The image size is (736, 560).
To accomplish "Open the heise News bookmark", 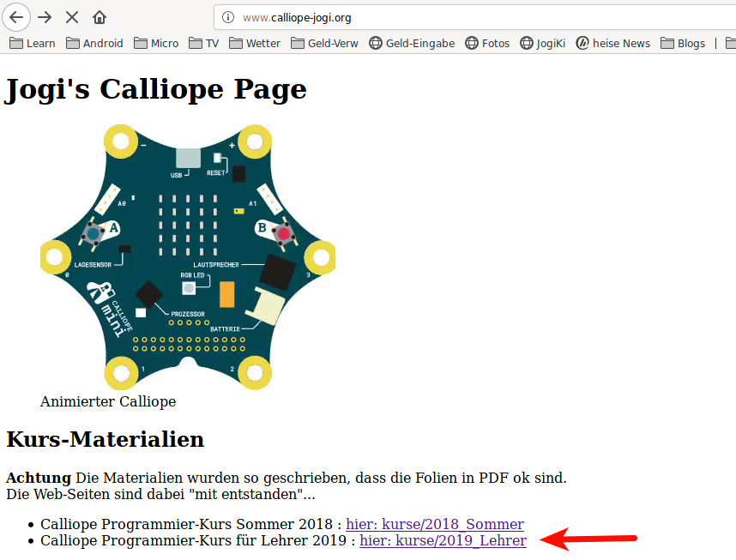I will [x=613, y=43].
